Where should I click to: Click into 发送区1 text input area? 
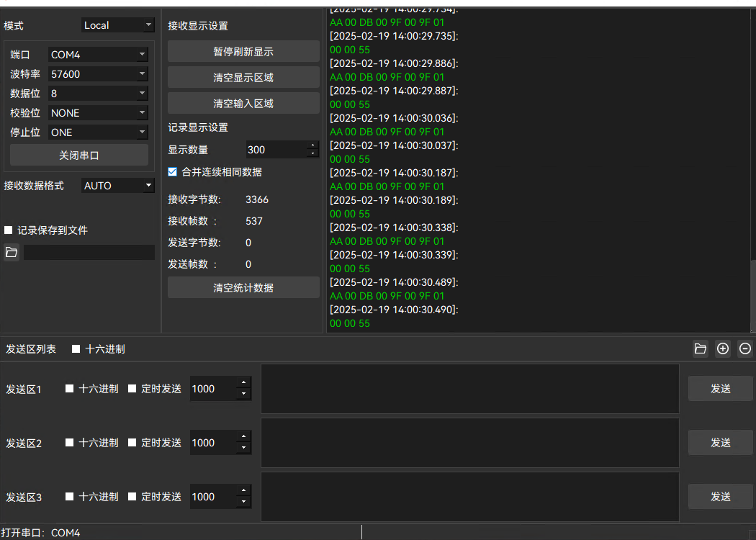click(x=469, y=389)
